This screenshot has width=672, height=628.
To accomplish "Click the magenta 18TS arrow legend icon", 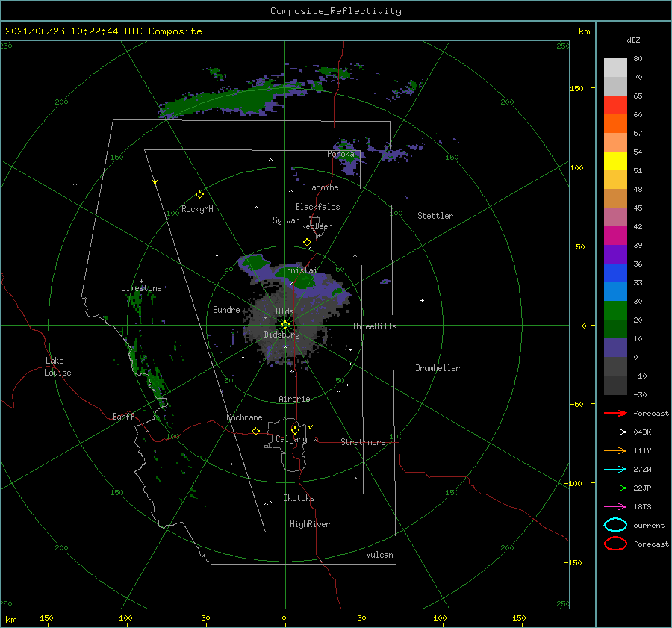I will point(615,507).
